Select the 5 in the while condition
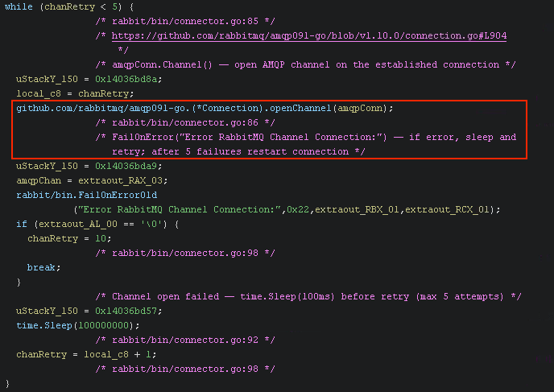Viewport: 554px width, 392px height. click(115, 6)
